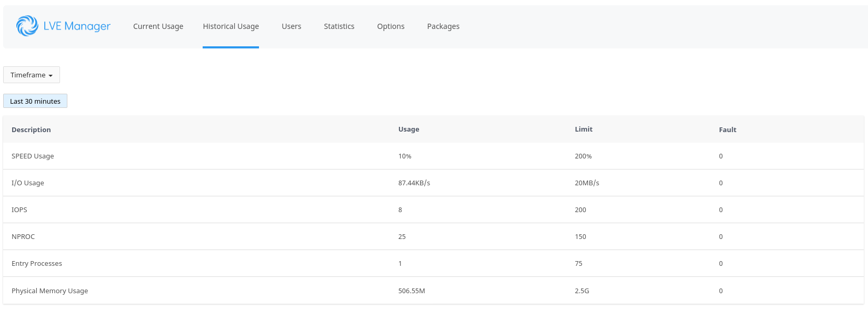Select the Physical Memory Usage row
Screen dimensions: 868x309
pos(433,291)
